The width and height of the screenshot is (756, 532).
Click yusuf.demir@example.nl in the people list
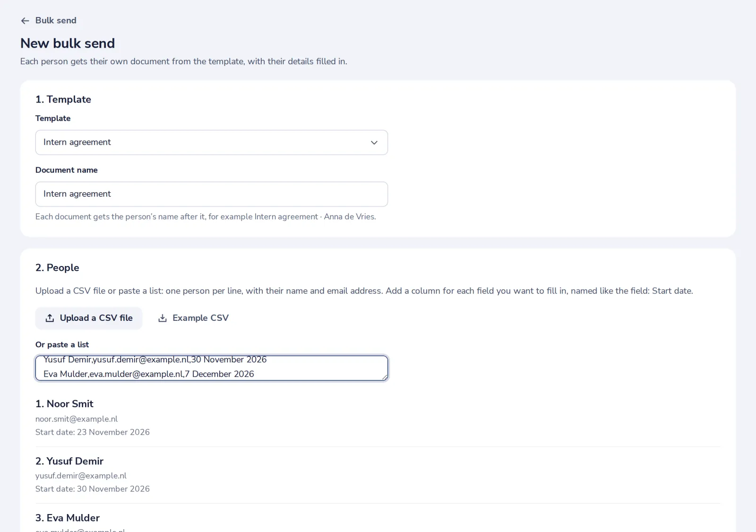point(81,476)
